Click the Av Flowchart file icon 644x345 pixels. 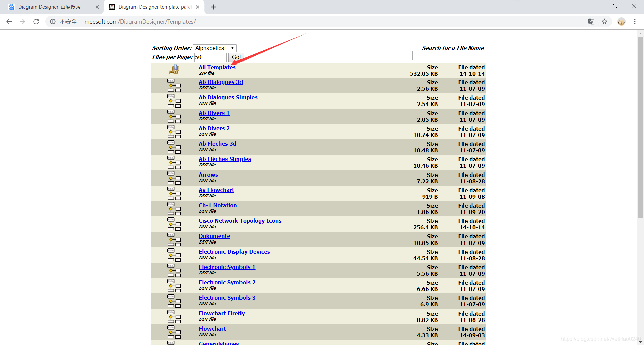click(174, 193)
